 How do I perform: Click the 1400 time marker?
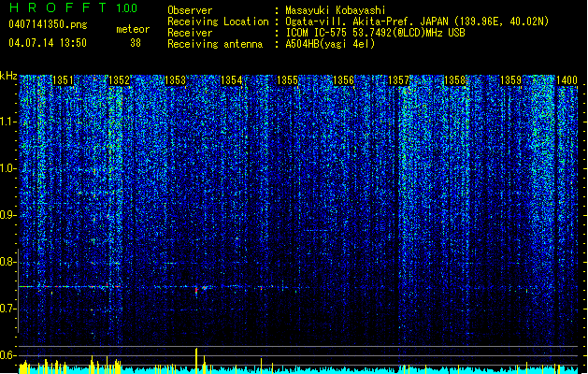(566, 80)
